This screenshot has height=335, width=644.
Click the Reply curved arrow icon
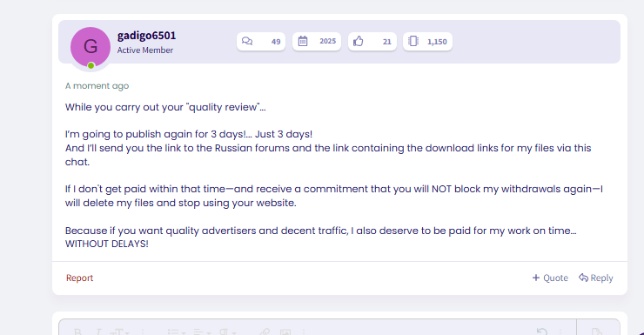[583, 278]
